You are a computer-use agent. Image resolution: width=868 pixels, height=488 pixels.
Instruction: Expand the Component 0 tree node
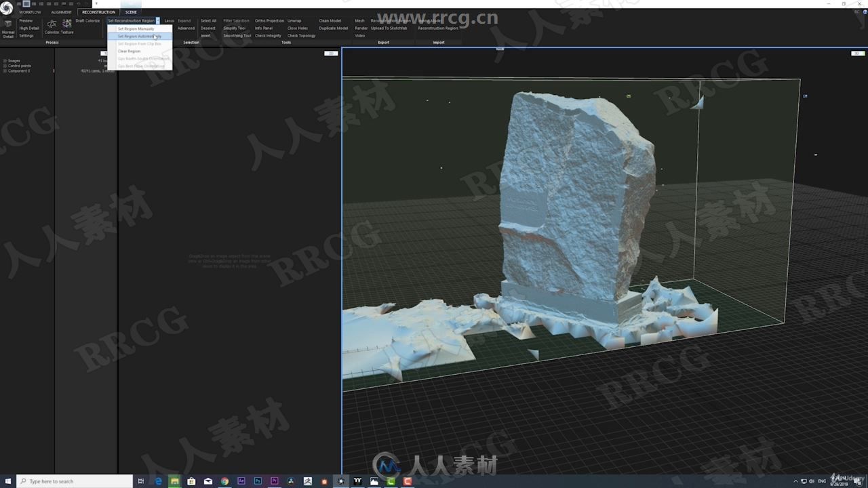pos(5,70)
